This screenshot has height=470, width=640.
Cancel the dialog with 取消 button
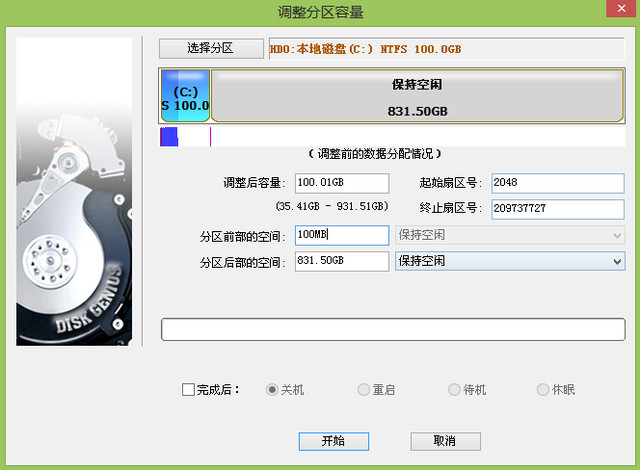pos(445,441)
